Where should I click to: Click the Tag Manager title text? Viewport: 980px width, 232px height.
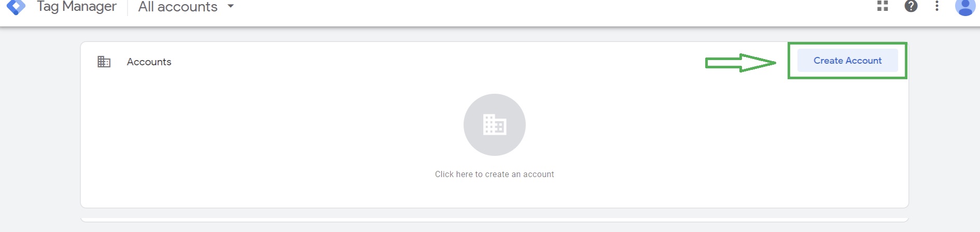77,7
